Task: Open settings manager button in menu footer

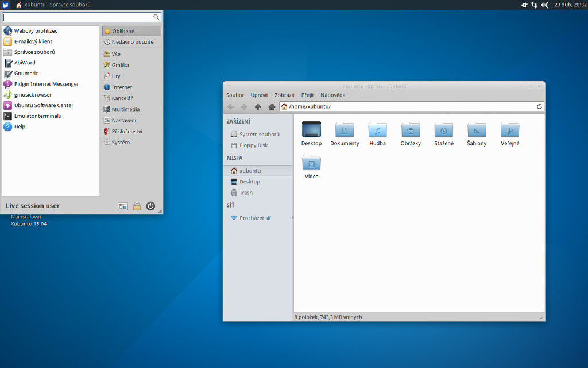Action: click(x=123, y=206)
